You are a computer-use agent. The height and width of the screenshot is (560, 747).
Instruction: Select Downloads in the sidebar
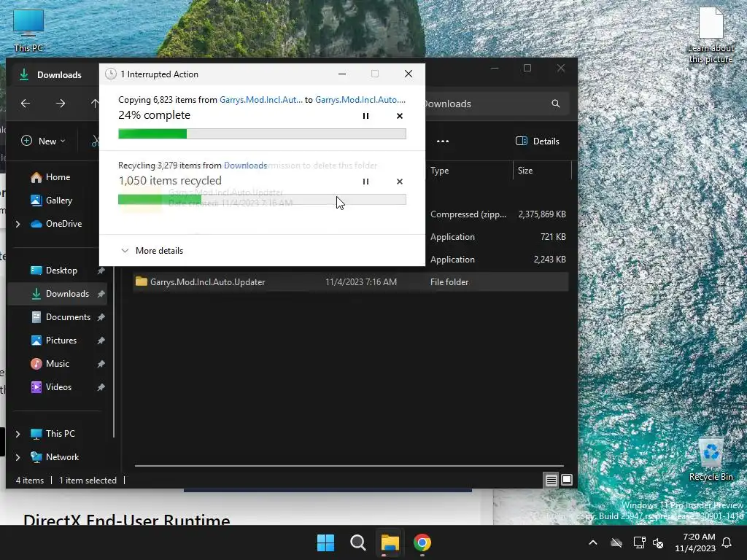tap(58, 294)
